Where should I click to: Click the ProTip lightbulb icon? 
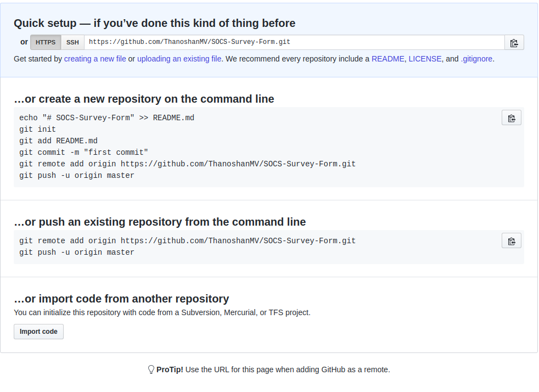151,369
